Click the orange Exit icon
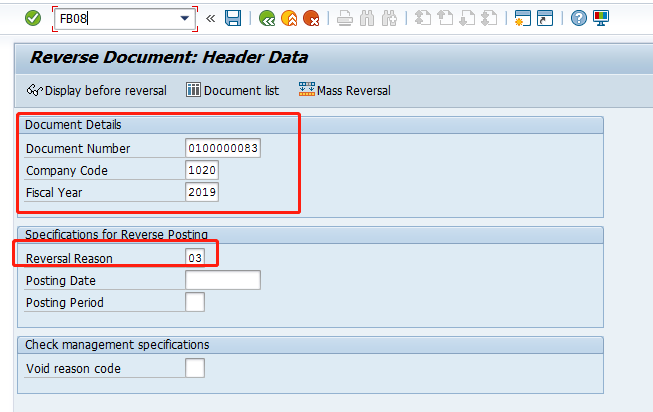653x412 pixels. [x=289, y=18]
